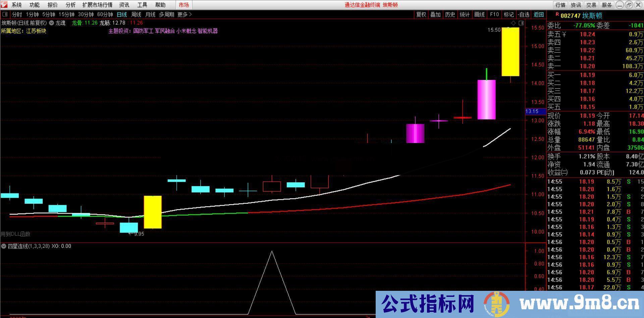This screenshot has width=644, height=318.
Task: Click the 小米概念 theme link
Action: point(186,31)
